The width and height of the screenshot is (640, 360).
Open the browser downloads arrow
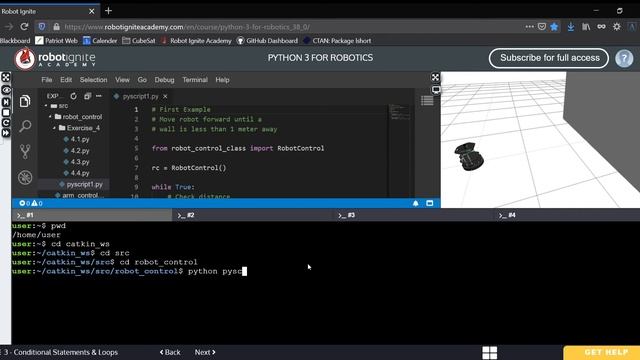[571, 27]
